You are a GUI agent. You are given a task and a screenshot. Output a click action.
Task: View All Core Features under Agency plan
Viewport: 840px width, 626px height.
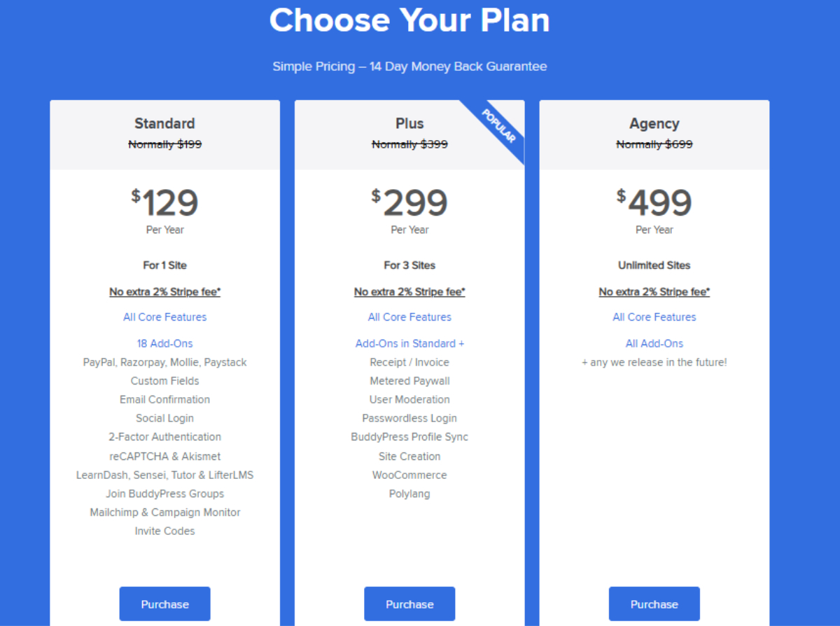click(x=654, y=317)
